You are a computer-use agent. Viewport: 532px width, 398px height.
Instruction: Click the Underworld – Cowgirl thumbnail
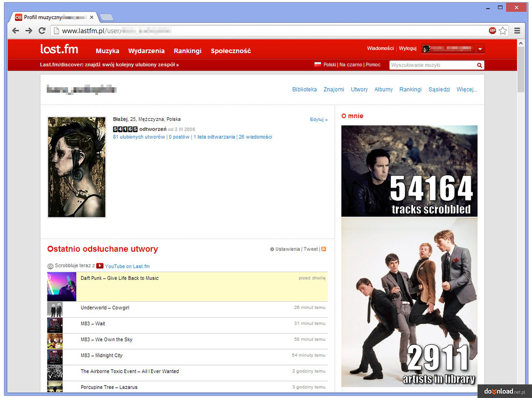point(55,309)
